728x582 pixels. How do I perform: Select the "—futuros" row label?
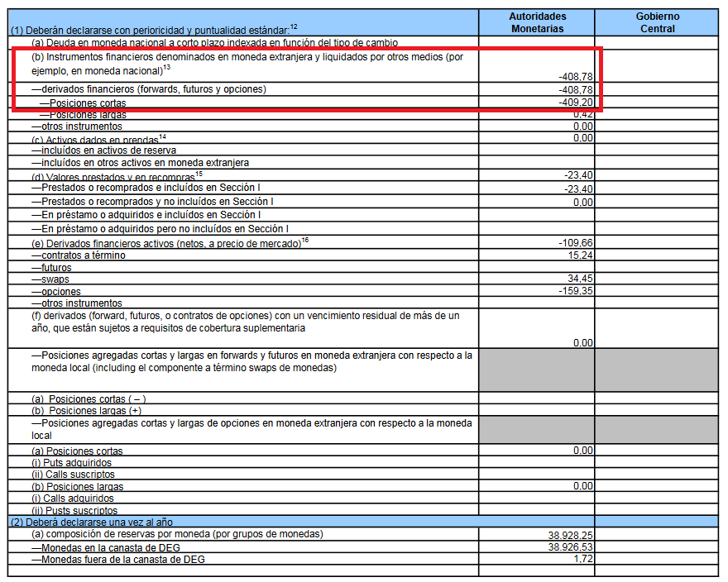click(51, 267)
